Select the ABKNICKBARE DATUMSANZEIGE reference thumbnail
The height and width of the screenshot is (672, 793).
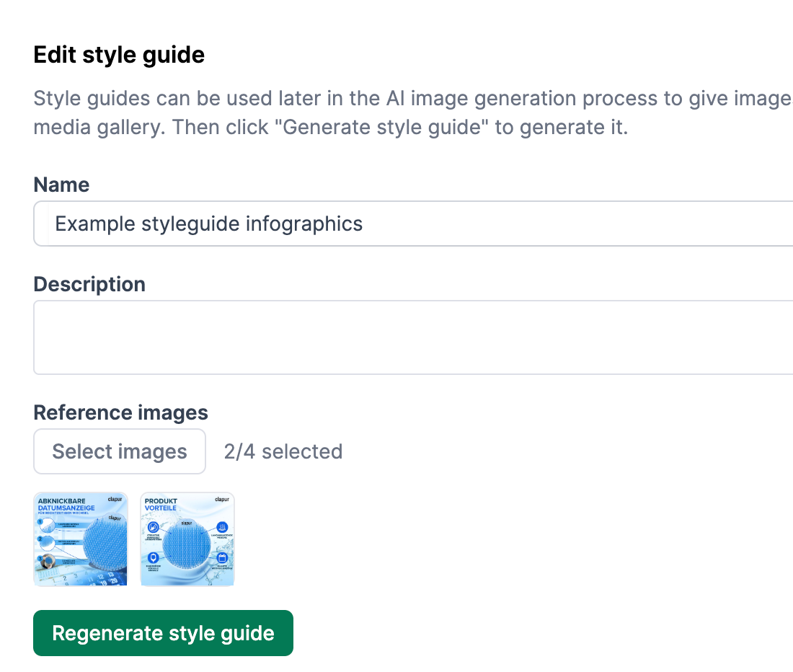80,539
